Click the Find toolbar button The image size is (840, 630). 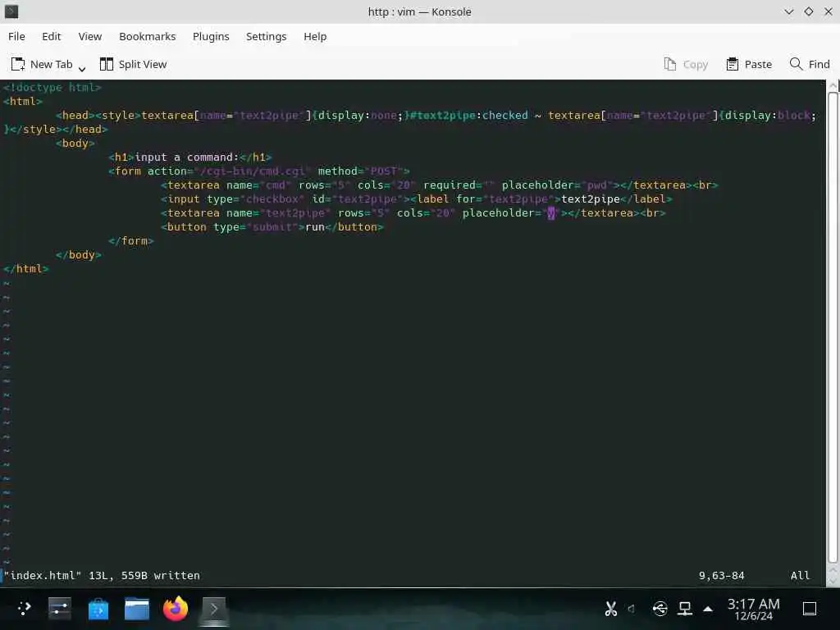tap(810, 64)
